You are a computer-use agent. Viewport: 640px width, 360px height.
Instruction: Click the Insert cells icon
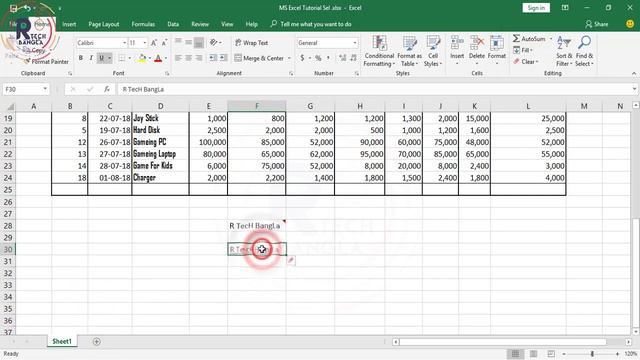(x=457, y=43)
